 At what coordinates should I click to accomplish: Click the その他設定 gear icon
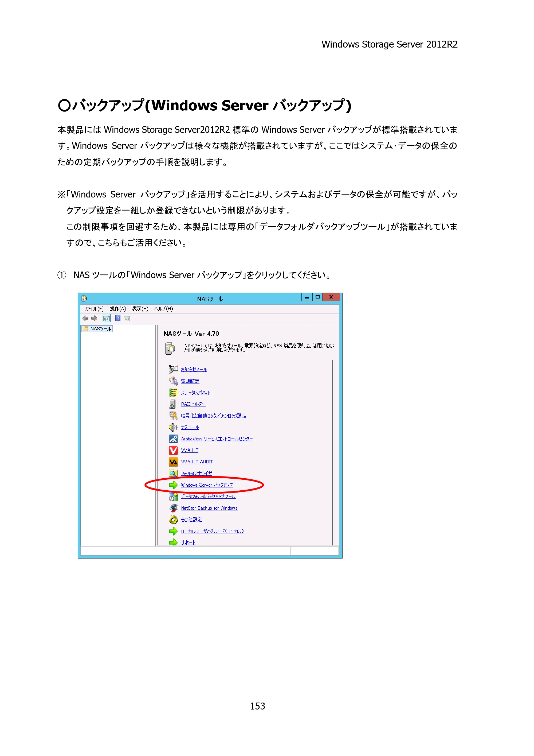pos(173,519)
